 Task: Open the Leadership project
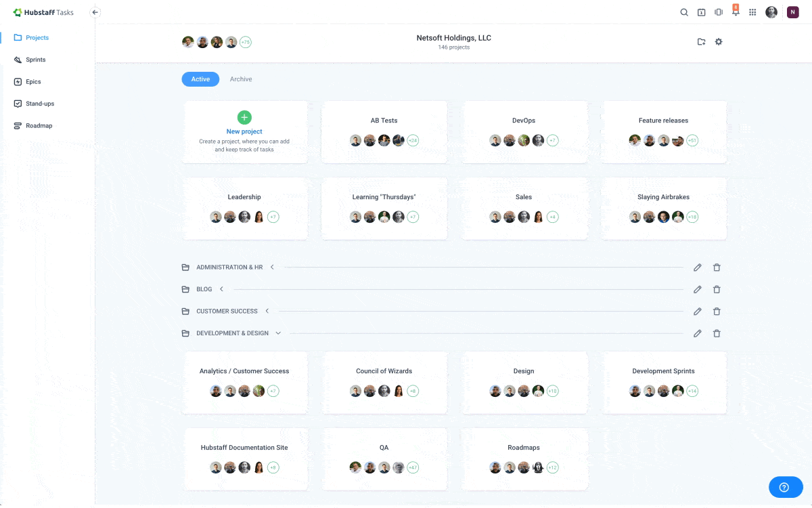(x=244, y=209)
